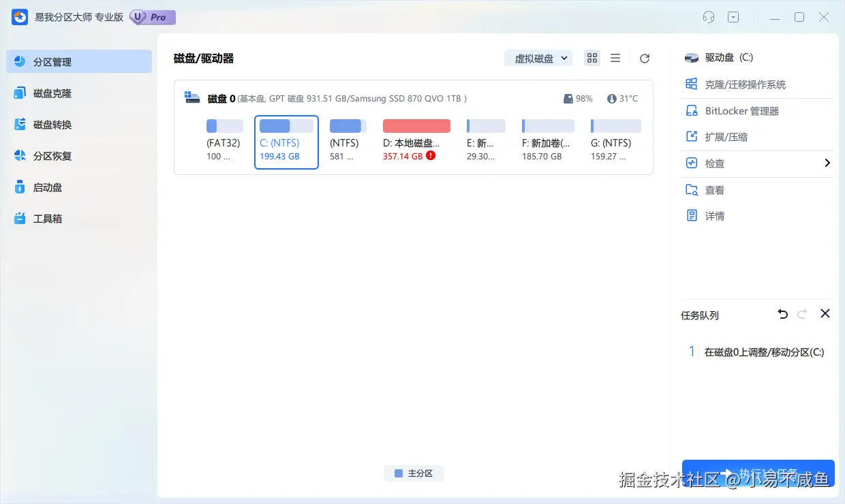Click the 驱动盘 (C:) drive icon
Screen dimensions: 845x504
692,58
